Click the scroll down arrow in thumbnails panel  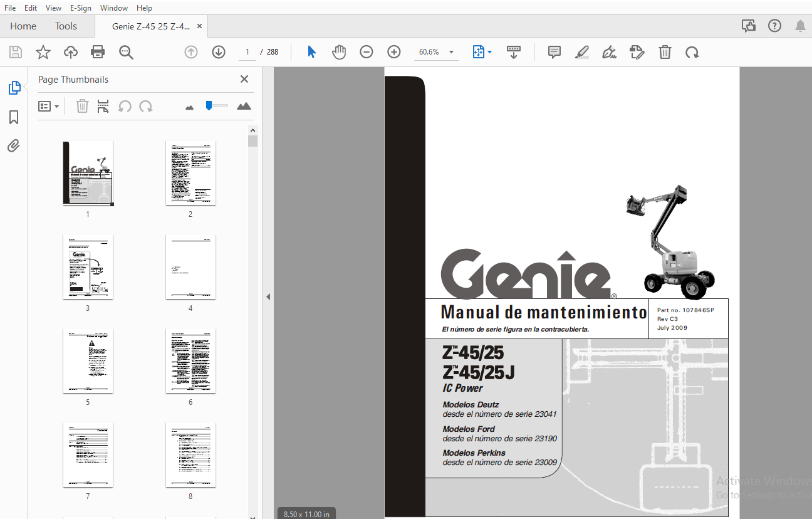click(x=253, y=516)
